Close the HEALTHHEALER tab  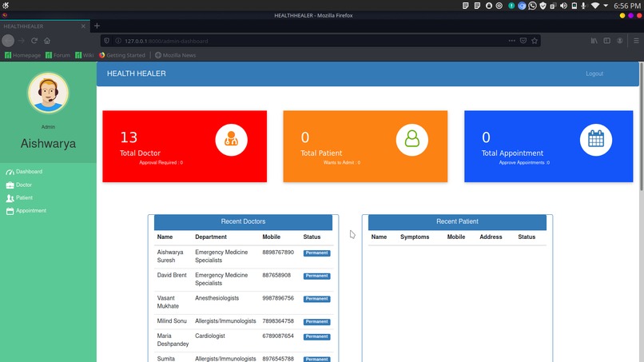[83, 26]
